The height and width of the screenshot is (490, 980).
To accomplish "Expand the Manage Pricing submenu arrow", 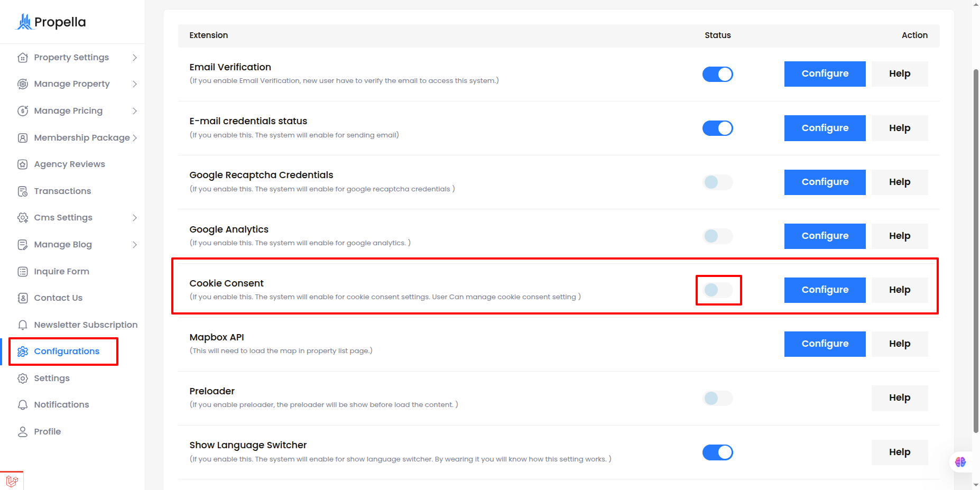I will tap(135, 110).
